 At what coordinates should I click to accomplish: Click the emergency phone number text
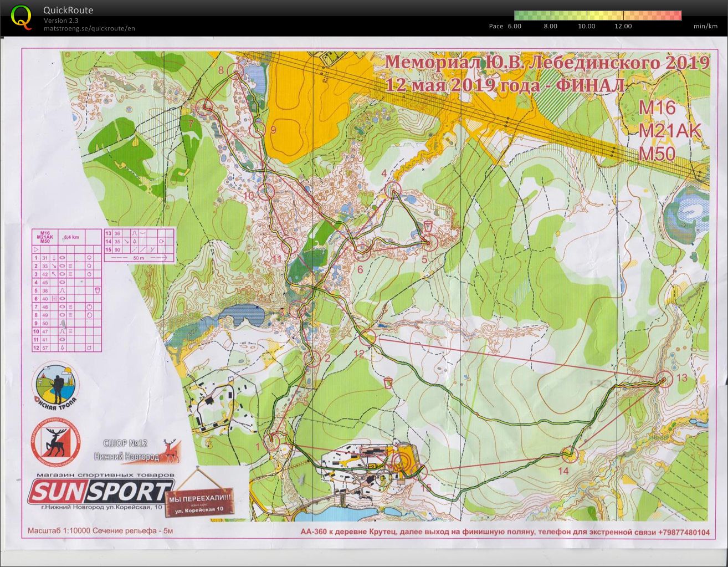pyautogui.click(x=683, y=532)
